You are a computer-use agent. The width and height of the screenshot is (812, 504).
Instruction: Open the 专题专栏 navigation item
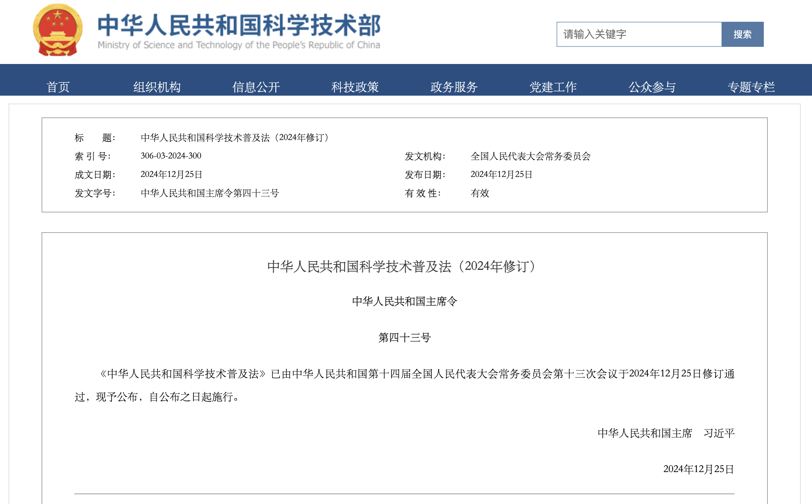(x=751, y=87)
